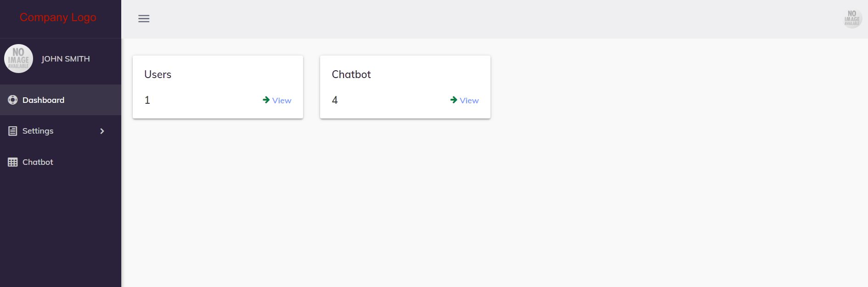Viewport: 868px width, 287px height.
Task: Click the Users count number 1
Action: [x=147, y=100]
